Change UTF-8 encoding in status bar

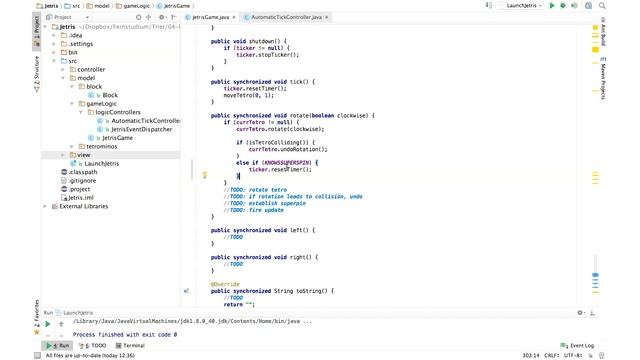573,356
